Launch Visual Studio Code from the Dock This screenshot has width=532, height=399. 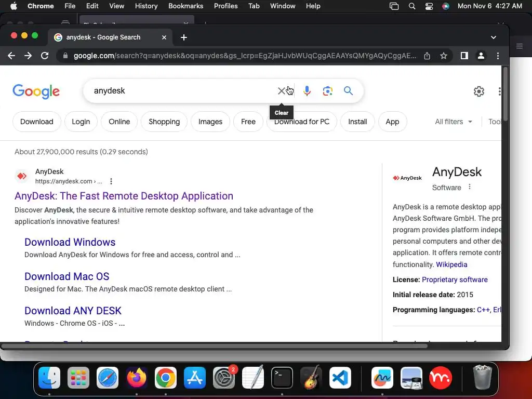tap(340, 378)
